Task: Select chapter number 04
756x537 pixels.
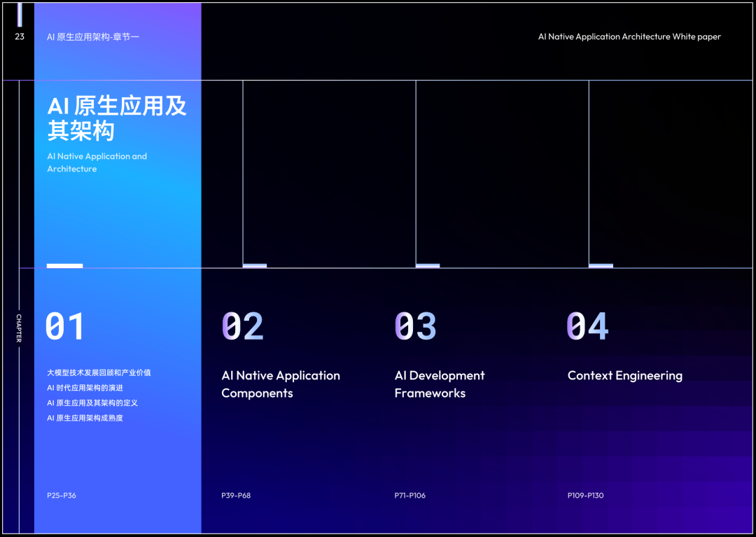Action: 588,326
